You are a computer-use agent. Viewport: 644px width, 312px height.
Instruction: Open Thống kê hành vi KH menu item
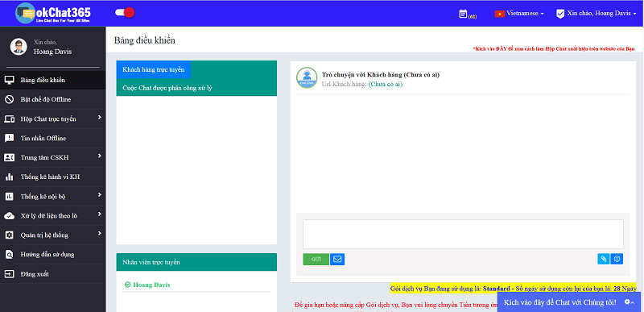(52, 177)
